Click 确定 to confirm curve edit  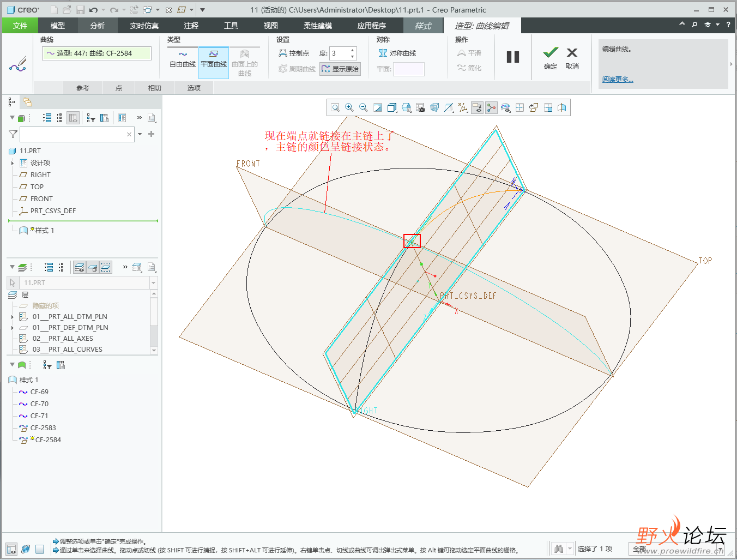(551, 58)
